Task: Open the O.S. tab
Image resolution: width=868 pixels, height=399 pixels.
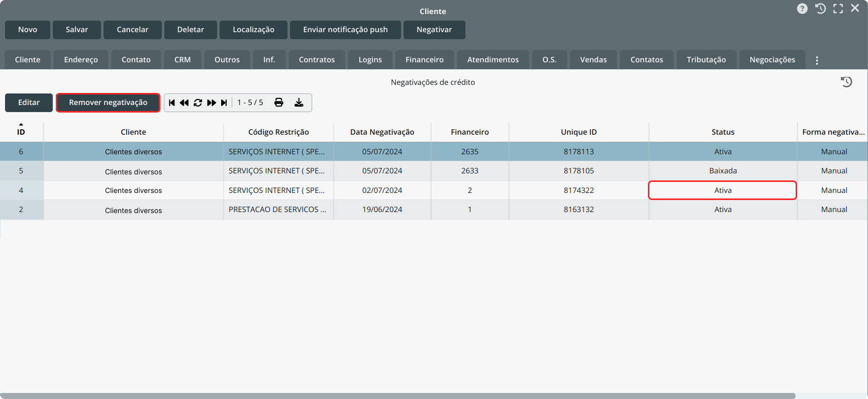Action: pos(549,60)
